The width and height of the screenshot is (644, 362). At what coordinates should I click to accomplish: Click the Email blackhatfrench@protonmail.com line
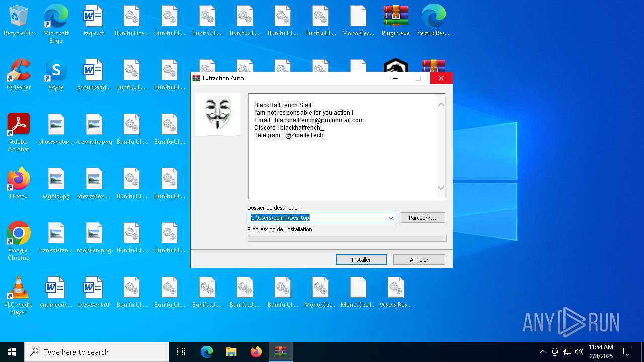tap(309, 120)
